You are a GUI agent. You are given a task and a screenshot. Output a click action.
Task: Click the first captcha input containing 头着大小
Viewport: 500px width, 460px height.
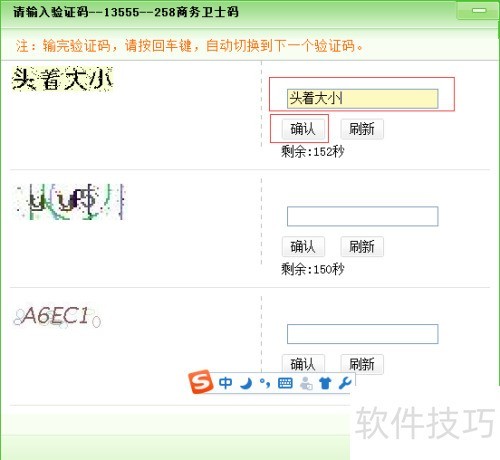tap(362, 99)
